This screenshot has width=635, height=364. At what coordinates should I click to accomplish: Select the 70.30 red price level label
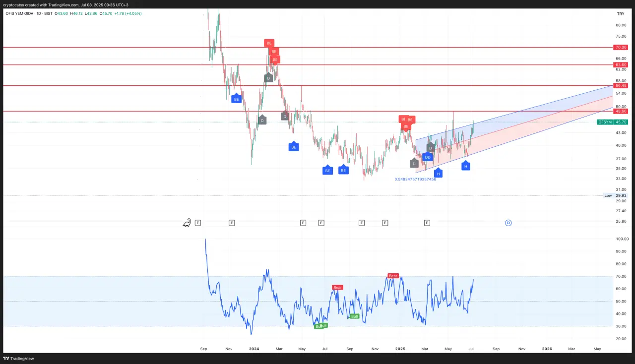tap(621, 48)
